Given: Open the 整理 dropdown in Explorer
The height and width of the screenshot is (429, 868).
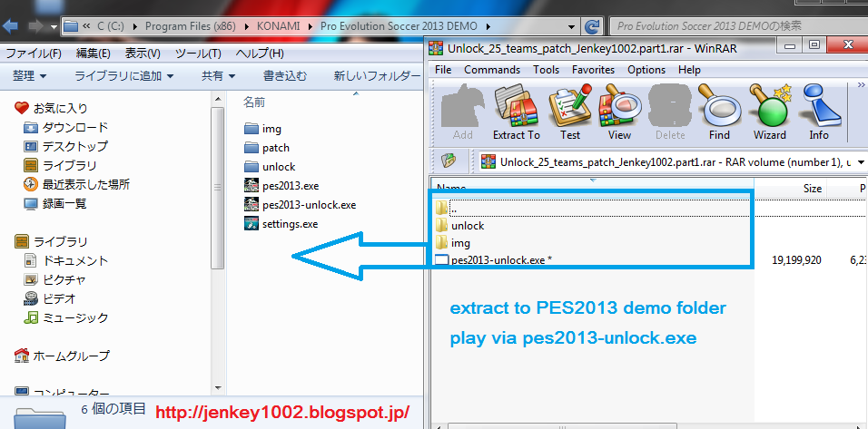Looking at the screenshot, I should [29, 75].
